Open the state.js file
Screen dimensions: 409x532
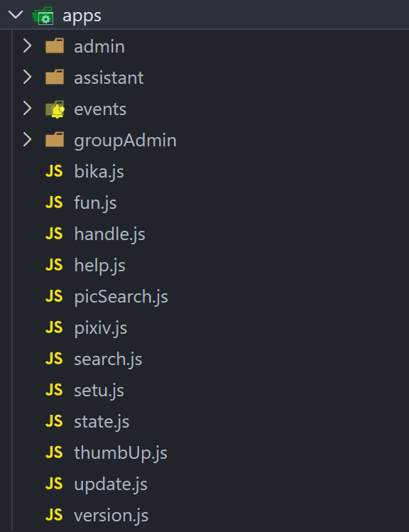pos(102,421)
